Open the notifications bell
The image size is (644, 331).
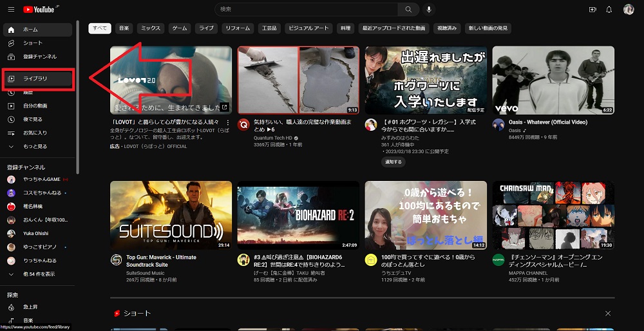point(609,10)
